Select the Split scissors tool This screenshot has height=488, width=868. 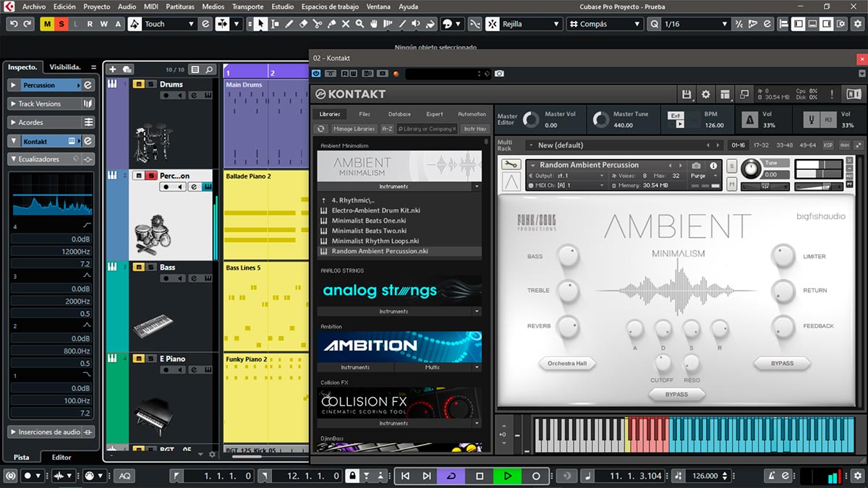click(318, 24)
